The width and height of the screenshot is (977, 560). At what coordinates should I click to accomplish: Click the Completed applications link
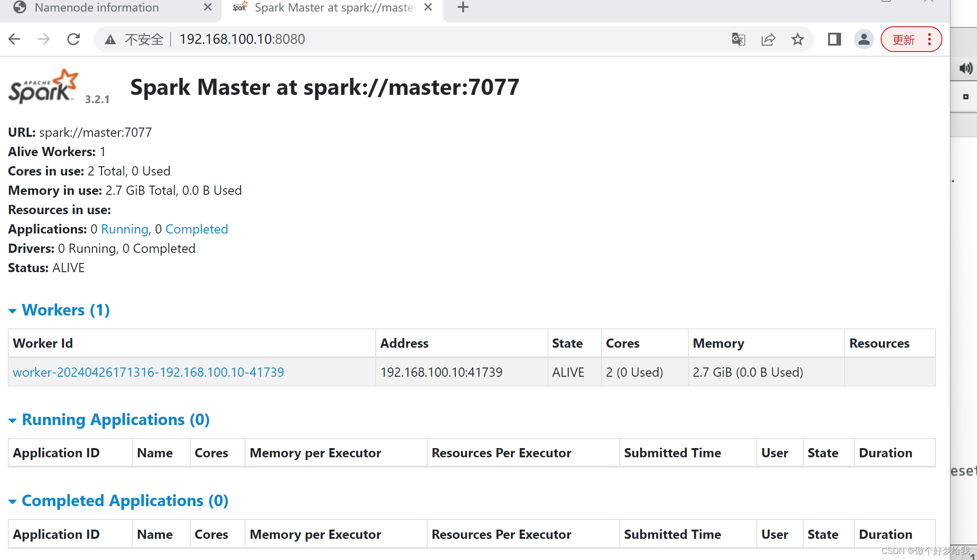click(196, 229)
